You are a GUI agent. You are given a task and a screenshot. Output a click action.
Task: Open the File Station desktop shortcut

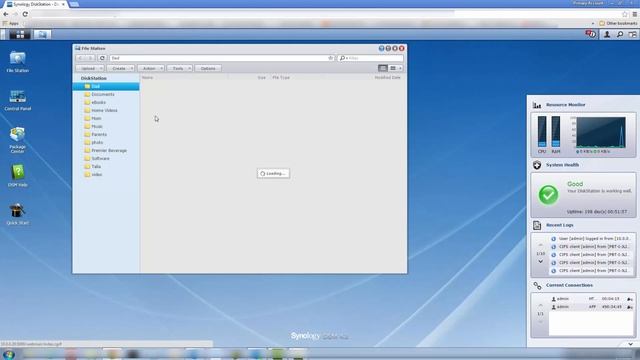(18, 62)
